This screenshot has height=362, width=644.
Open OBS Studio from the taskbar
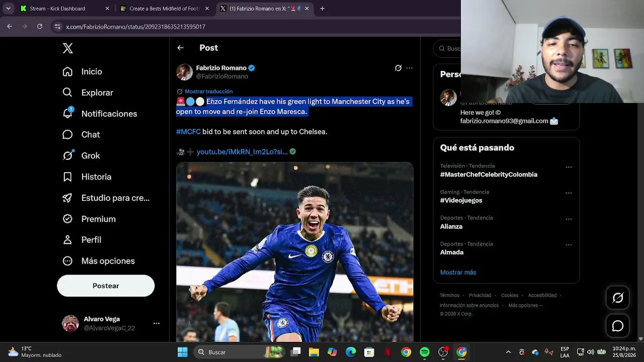click(x=443, y=352)
